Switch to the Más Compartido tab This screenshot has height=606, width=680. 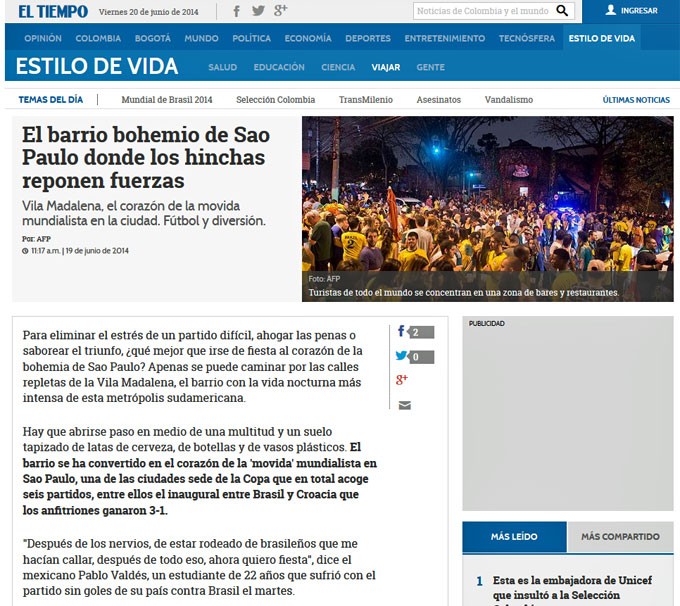[620, 537]
